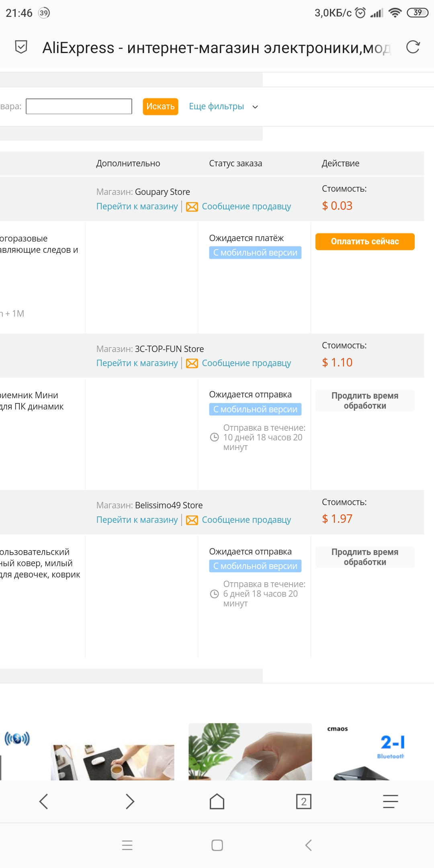The image size is (434, 868).
Task: Open the tabs switcher showing 2
Action: point(304,801)
